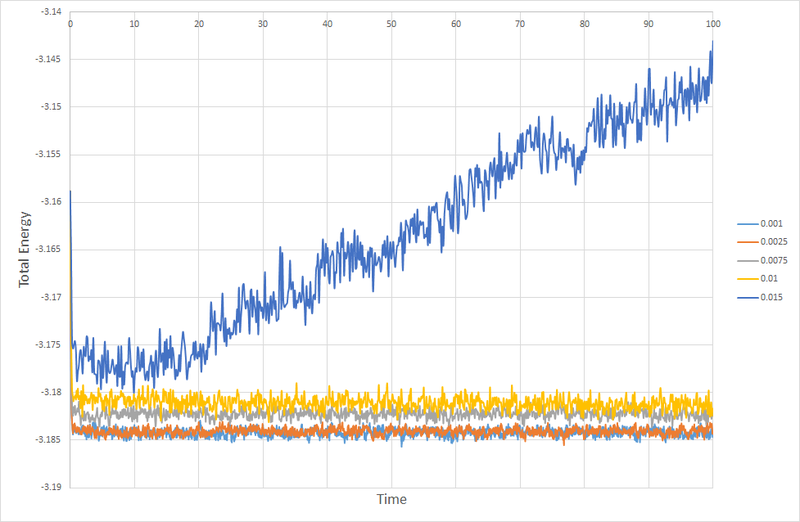Click the -3.175 vertical axis label
The image size is (800, 522).
tap(47, 344)
